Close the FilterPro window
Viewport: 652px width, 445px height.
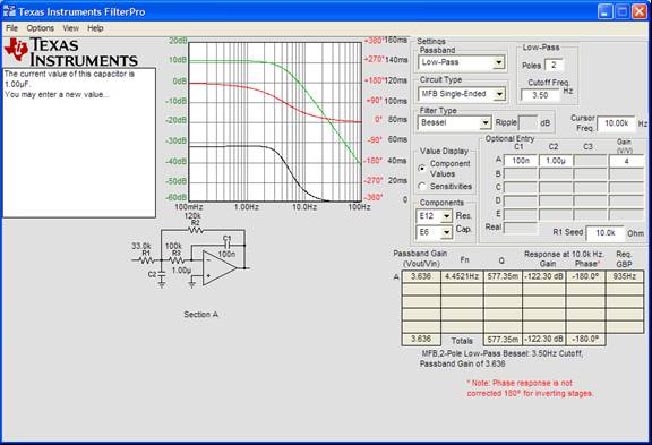639,11
